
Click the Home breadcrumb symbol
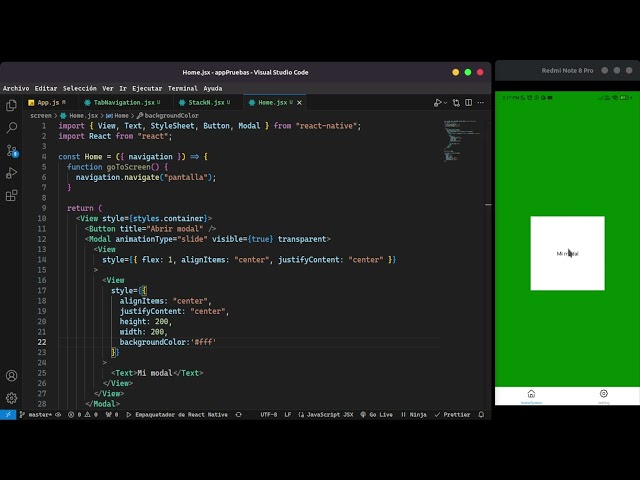coord(118,116)
